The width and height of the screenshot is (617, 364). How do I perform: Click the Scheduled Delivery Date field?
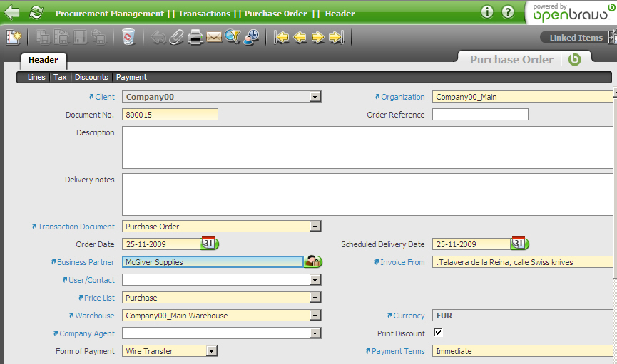point(471,244)
